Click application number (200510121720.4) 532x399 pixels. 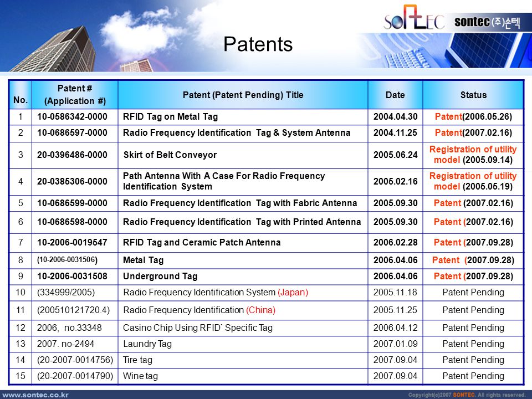[73, 310]
